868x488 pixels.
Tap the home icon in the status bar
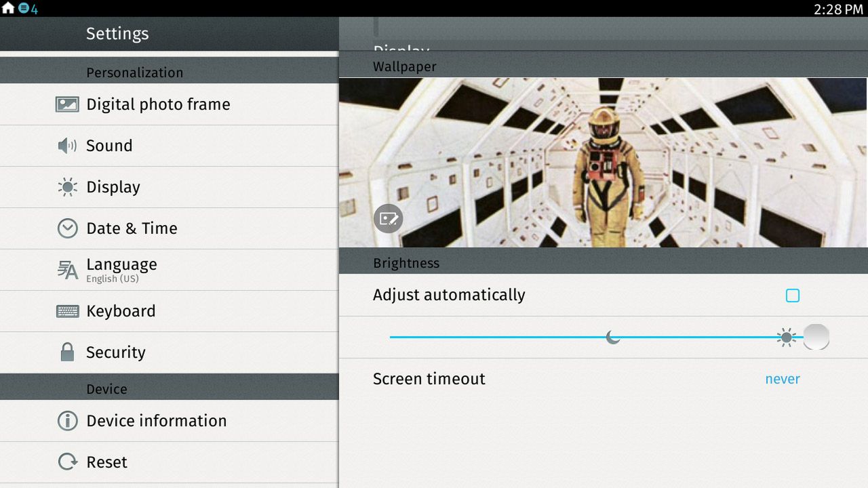point(8,9)
